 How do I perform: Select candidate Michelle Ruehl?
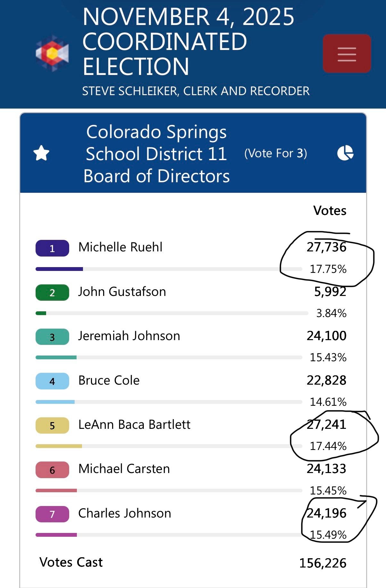point(120,247)
